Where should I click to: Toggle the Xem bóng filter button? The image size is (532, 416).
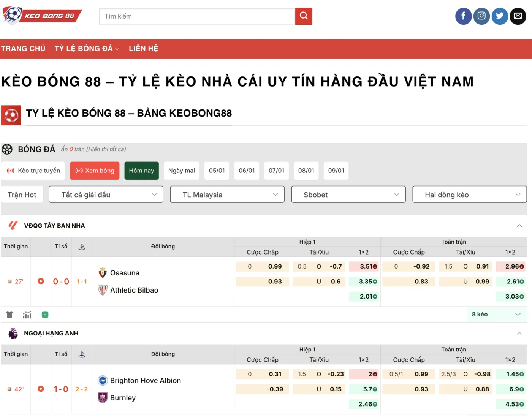click(95, 171)
